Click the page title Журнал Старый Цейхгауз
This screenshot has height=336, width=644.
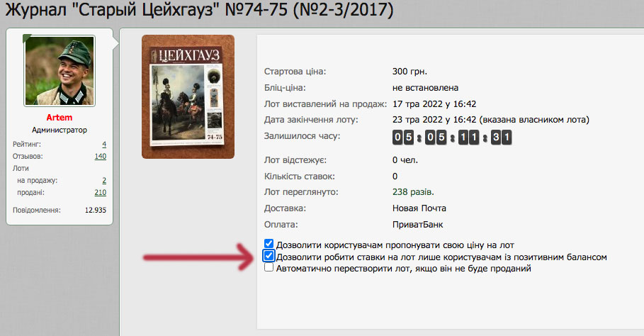[199, 10]
